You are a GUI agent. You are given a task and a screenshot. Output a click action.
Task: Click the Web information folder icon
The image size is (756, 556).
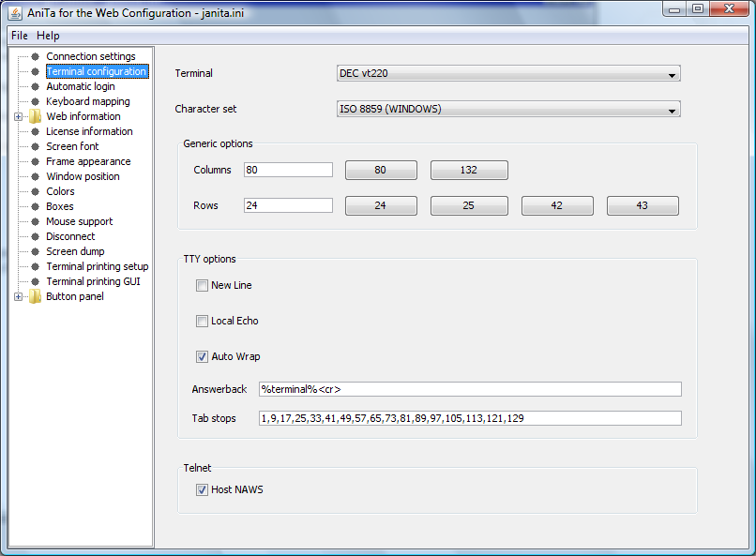coord(36,116)
